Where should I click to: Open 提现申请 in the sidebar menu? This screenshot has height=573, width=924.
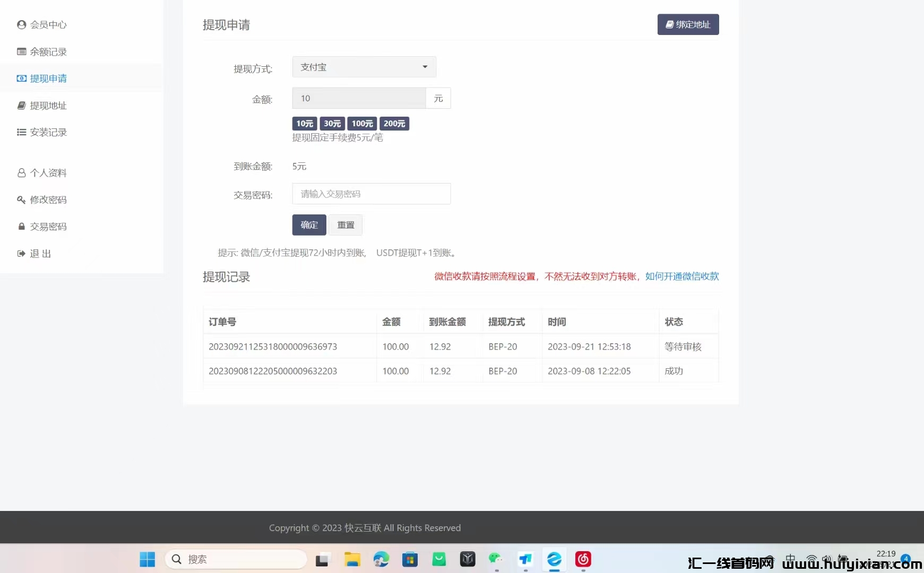pos(48,79)
